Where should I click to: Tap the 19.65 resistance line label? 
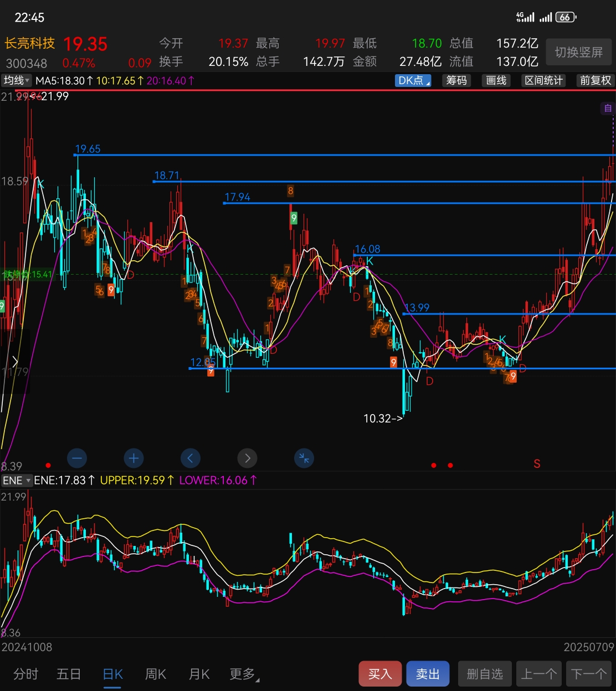(88, 148)
